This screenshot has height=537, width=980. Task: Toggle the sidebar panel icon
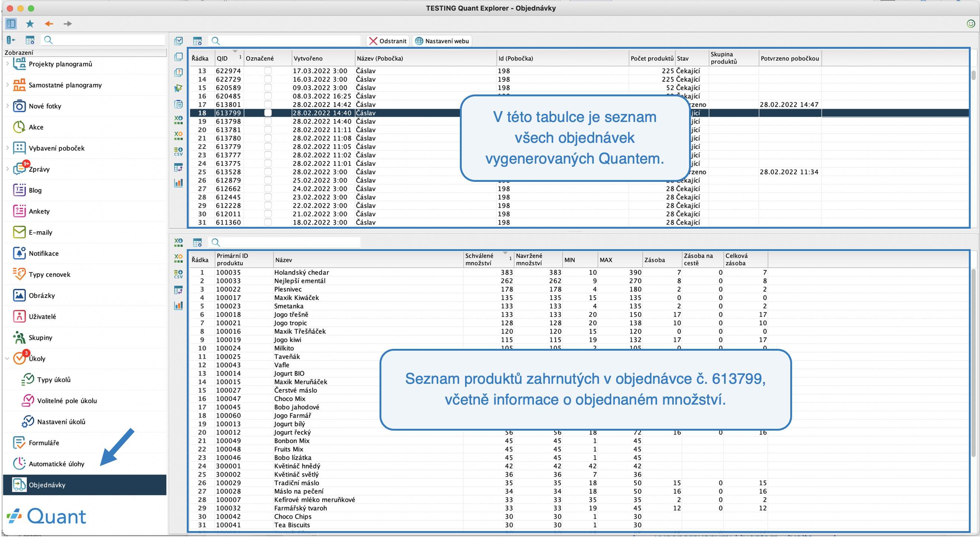click(x=11, y=23)
